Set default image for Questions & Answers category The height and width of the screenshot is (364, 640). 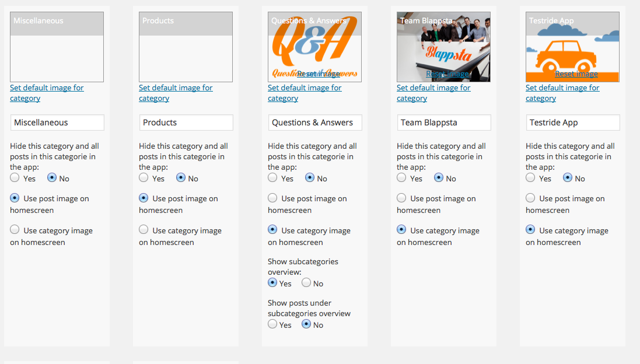(x=305, y=93)
